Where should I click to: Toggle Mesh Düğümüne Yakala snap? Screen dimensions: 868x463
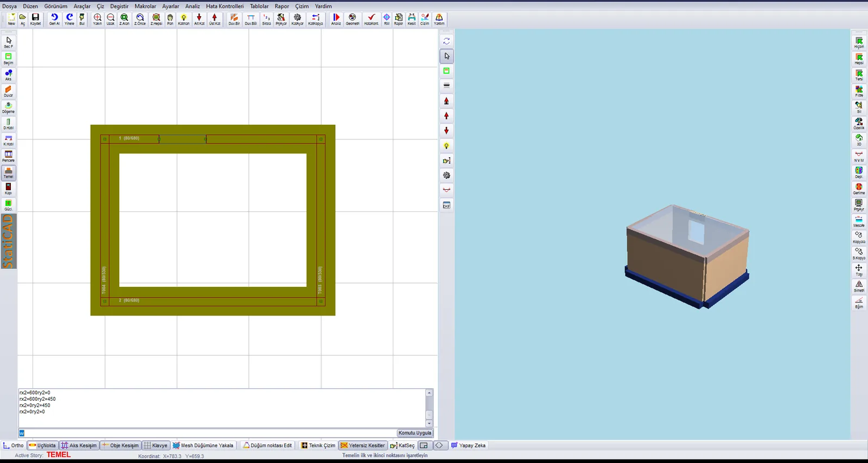pyautogui.click(x=203, y=445)
